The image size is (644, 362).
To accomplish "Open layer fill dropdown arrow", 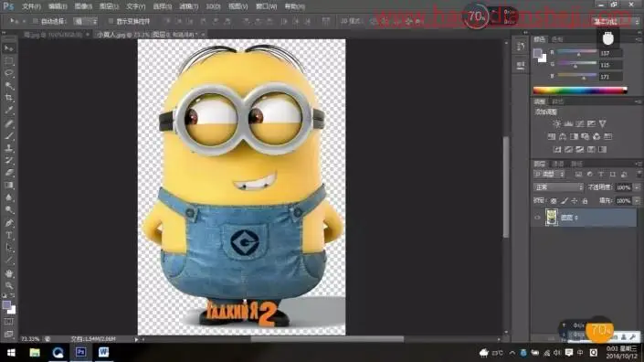I will (637, 200).
